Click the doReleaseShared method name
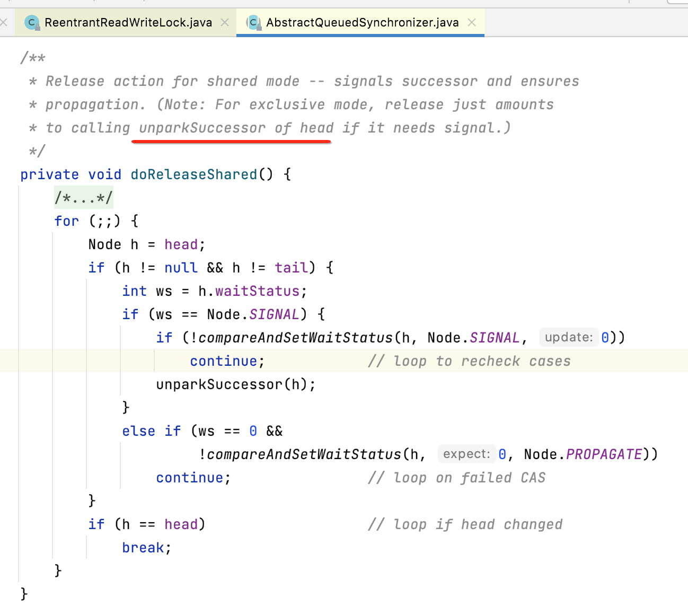Image resolution: width=688 pixels, height=616 pixels. (x=194, y=174)
